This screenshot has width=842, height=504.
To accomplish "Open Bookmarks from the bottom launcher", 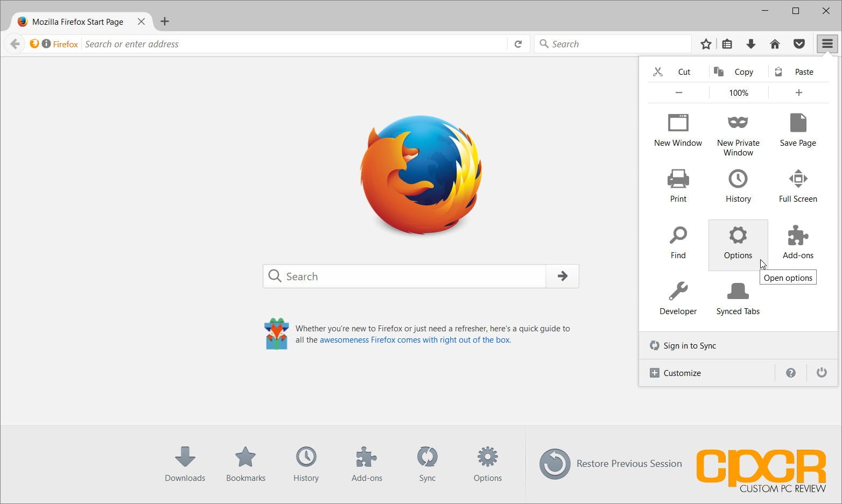I will 245,464.
